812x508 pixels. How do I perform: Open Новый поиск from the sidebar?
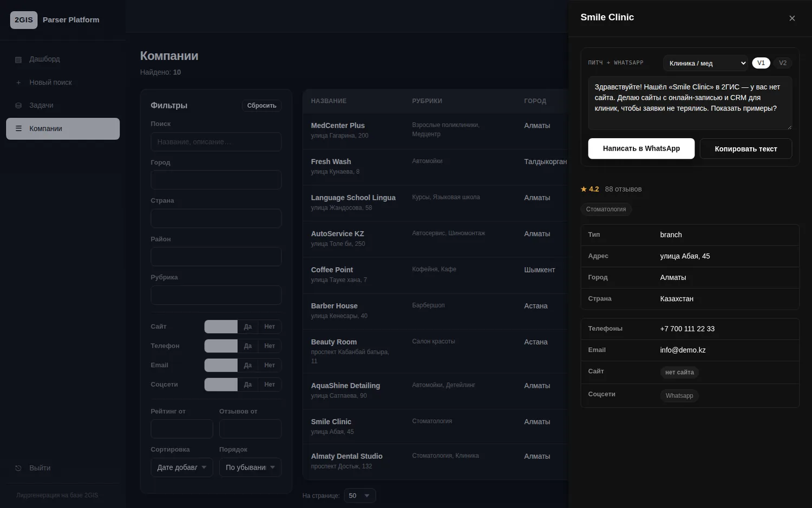[63, 82]
